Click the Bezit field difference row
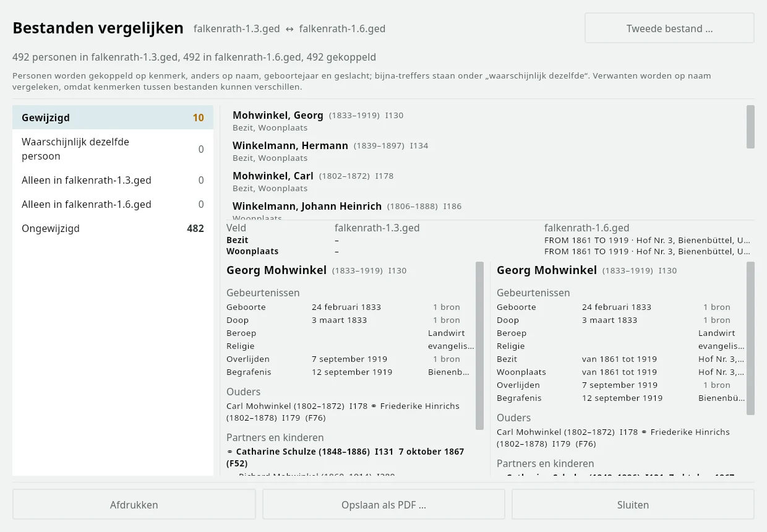Screen dimensions: 767x532 489,240
